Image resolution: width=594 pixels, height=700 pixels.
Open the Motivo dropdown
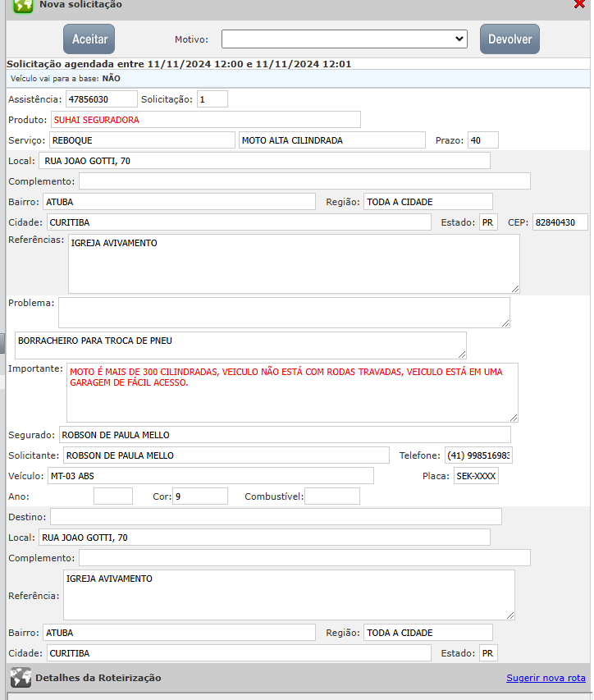click(344, 39)
